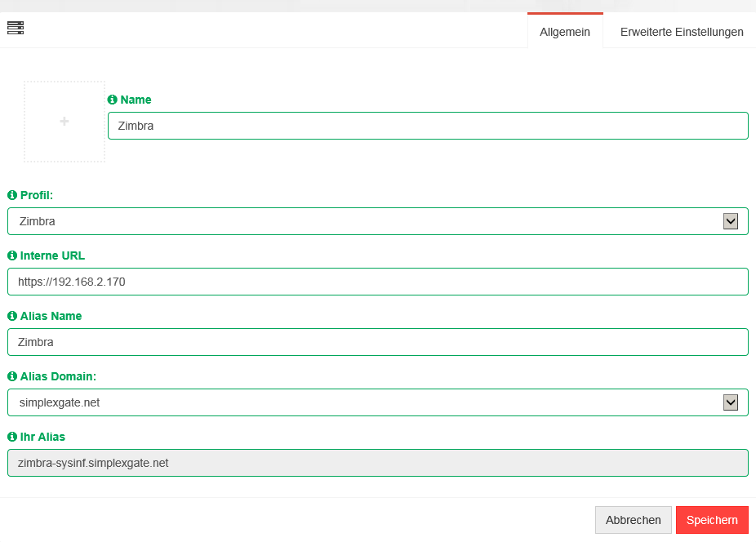Click the Name label text
The width and height of the screenshot is (756, 542).
pyautogui.click(x=136, y=100)
